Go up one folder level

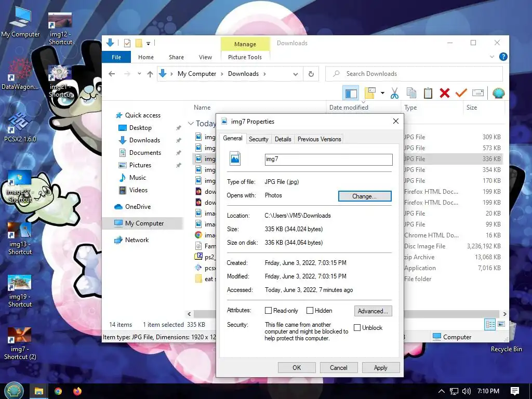tap(150, 74)
